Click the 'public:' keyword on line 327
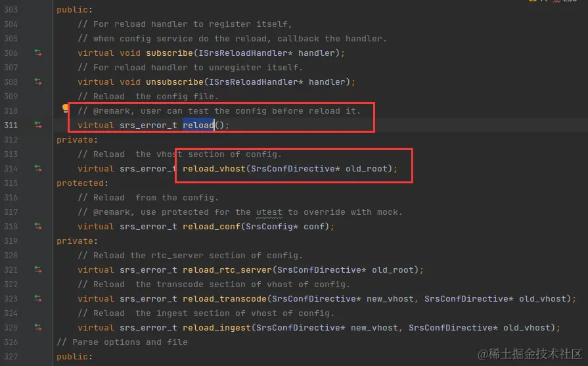The height and width of the screenshot is (366, 588). [75, 356]
